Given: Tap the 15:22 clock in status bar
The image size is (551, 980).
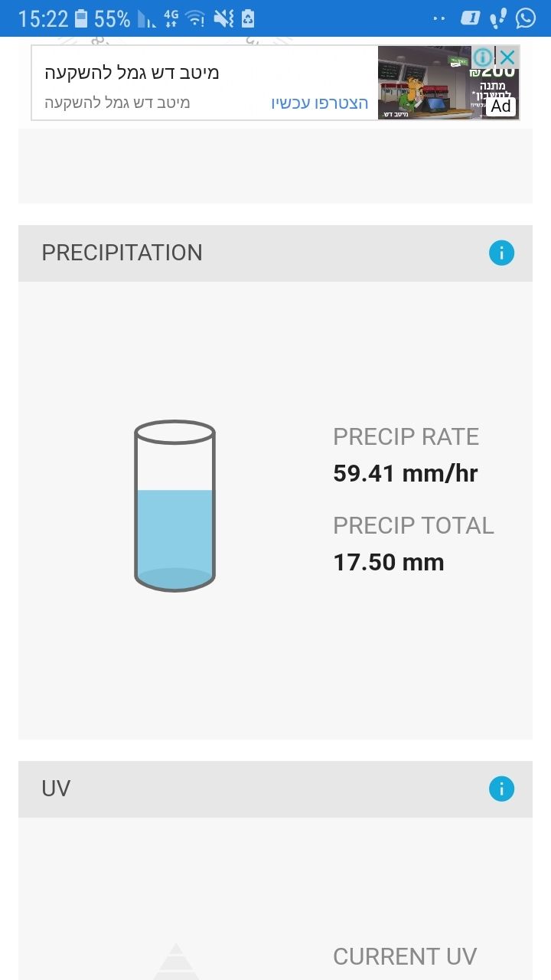Looking at the screenshot, I should (43, 18).
